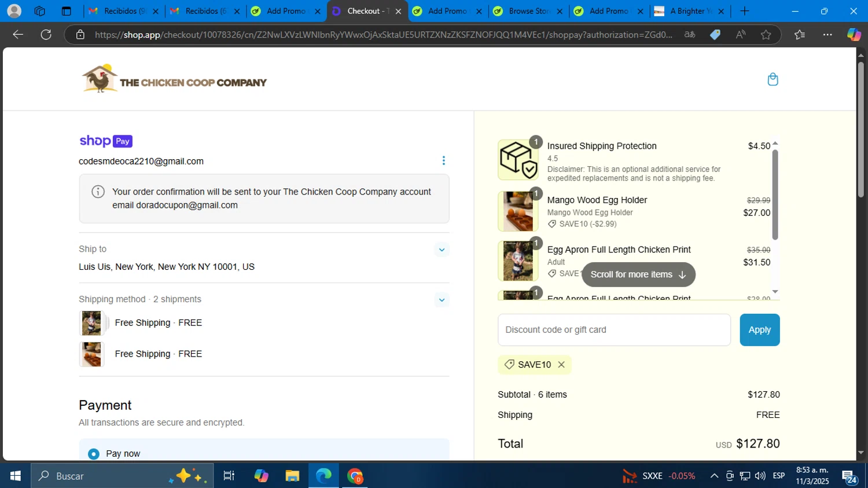Click scroll down arrow in item list
The width and height of the screenshot is (868, 488).
(775, 292)
